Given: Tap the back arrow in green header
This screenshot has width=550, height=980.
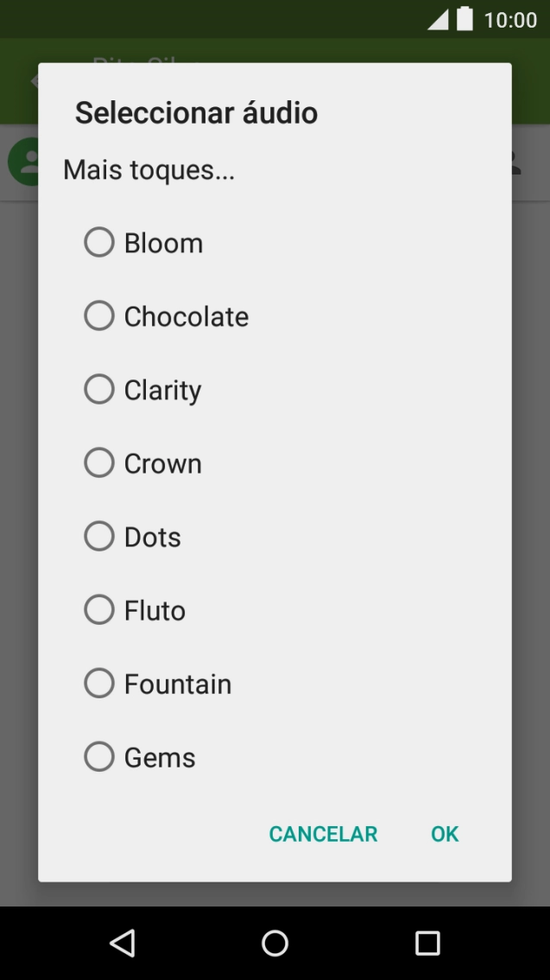Looking at the screenshot, I should pos(34,81).
